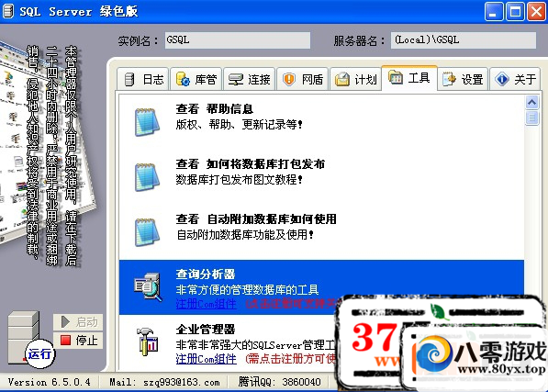Click the notepad icon for 查看 帮助信息
The image size is (548, 392).
click(x=147, y=121)
